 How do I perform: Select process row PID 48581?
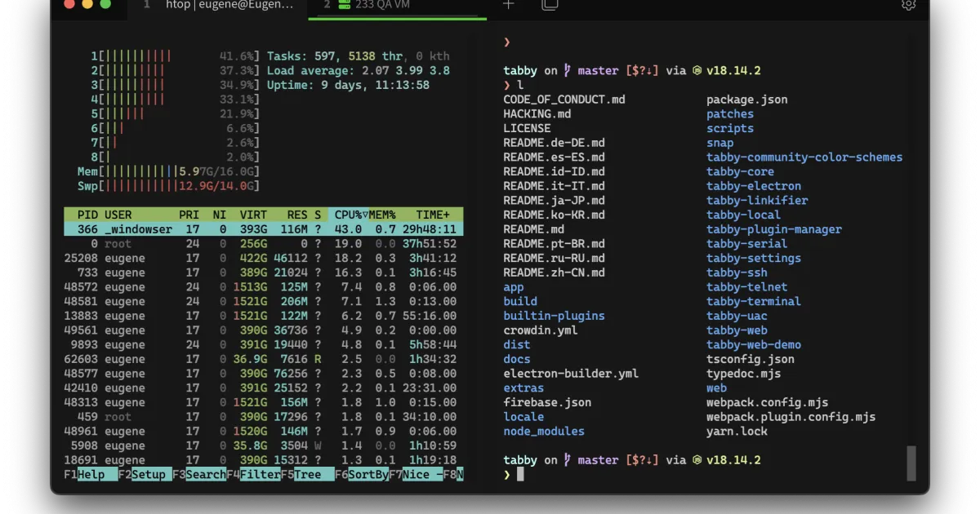264,301
